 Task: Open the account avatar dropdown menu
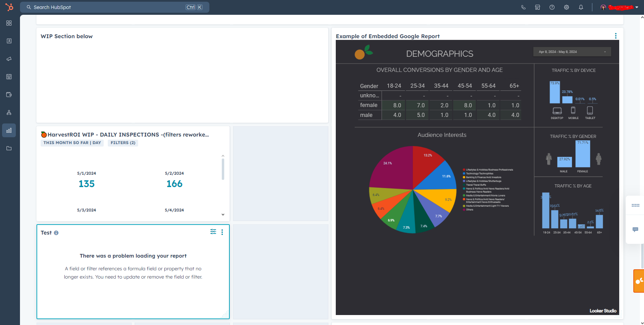coord(620,7)
